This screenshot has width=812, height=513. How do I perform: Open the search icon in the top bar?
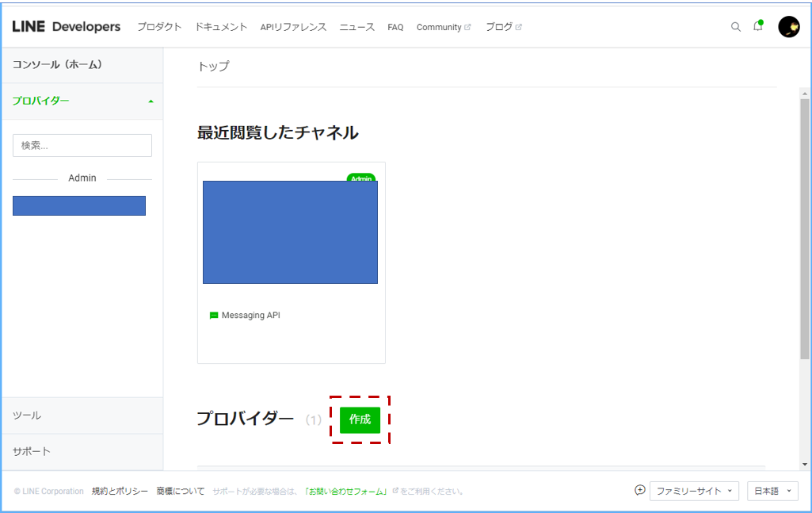pyautogui.click(x=736, y=26)
